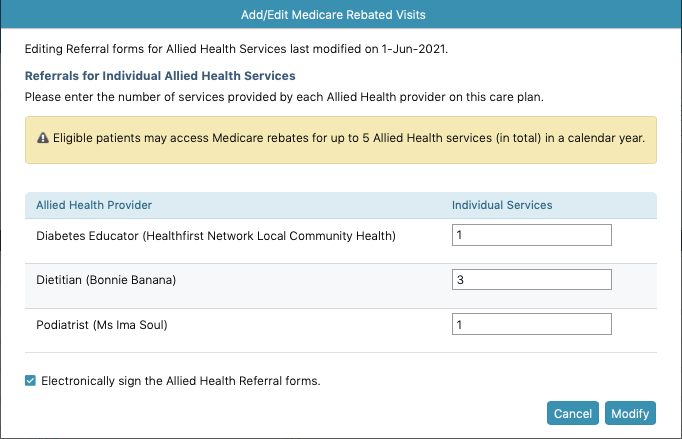The height and width of the screenshot is (439, 682).
Task: Select the Electronically sign Allied Health Referral label
Action: coord(181,381)
